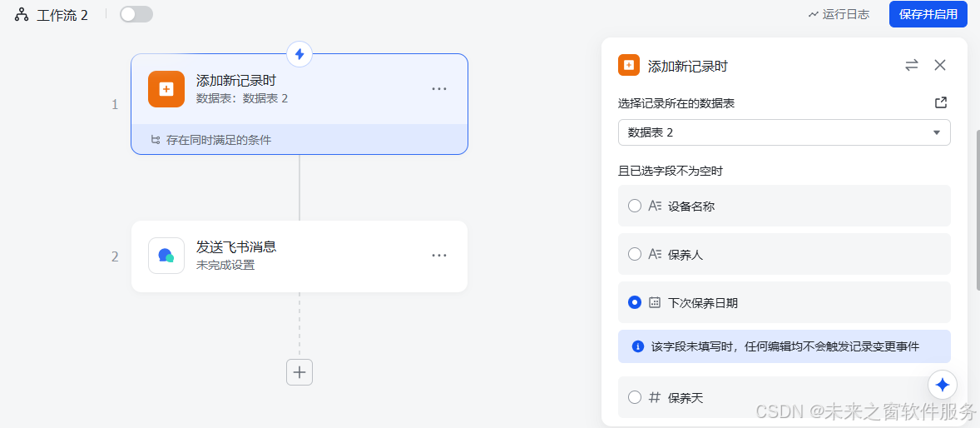Click the calendar icon beside 下次保养日期
Screen dimensions: 980x428
tap(655, 302)
